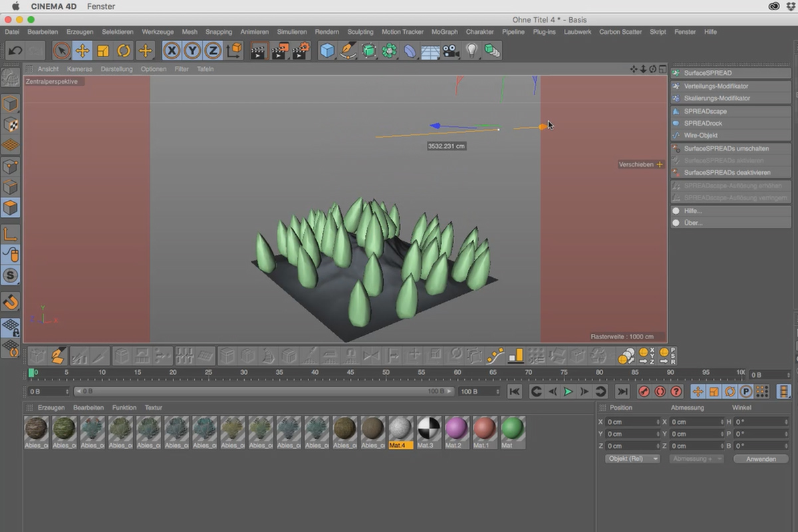
Task: Render the current view with the clapperboard icon
Action: pos(259,51)
